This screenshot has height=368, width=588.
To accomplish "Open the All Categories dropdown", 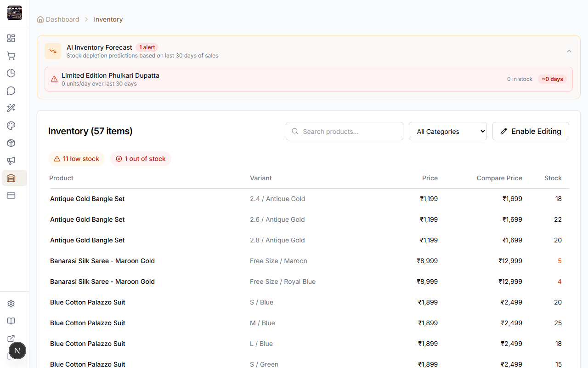I will (x=447, y=131).
